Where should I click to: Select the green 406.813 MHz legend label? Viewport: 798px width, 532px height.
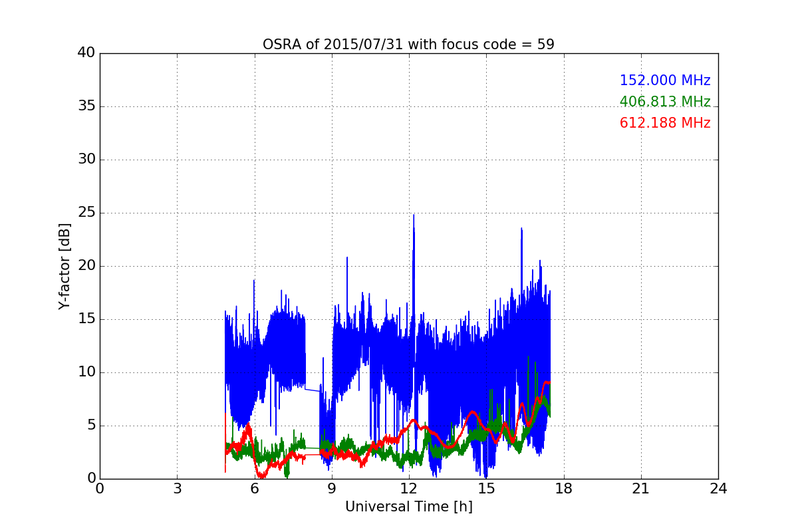665,102
